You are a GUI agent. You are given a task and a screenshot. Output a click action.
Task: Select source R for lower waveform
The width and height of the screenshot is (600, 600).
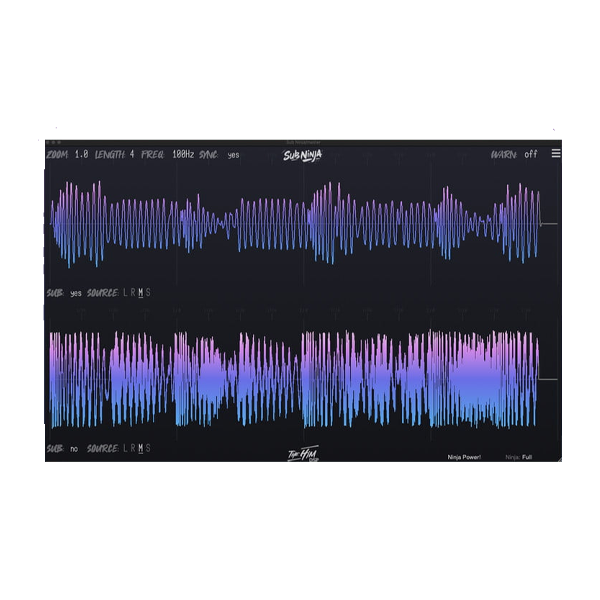pyautogui.click(x=133, y=448)
